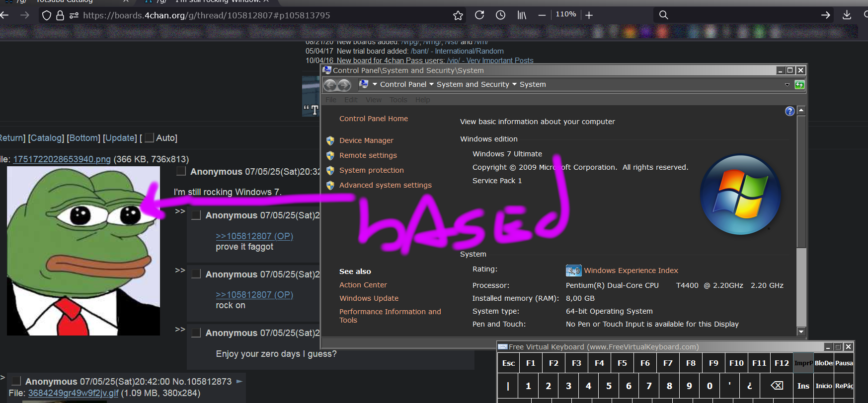
Task: Click the browser forward arrow
Action: click(25, 15)
